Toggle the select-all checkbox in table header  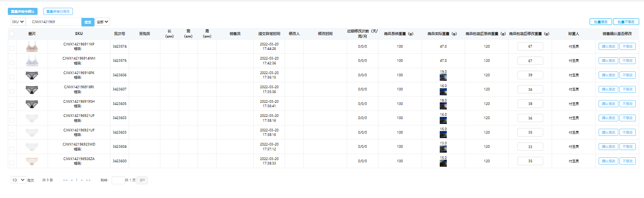(12, 34)
